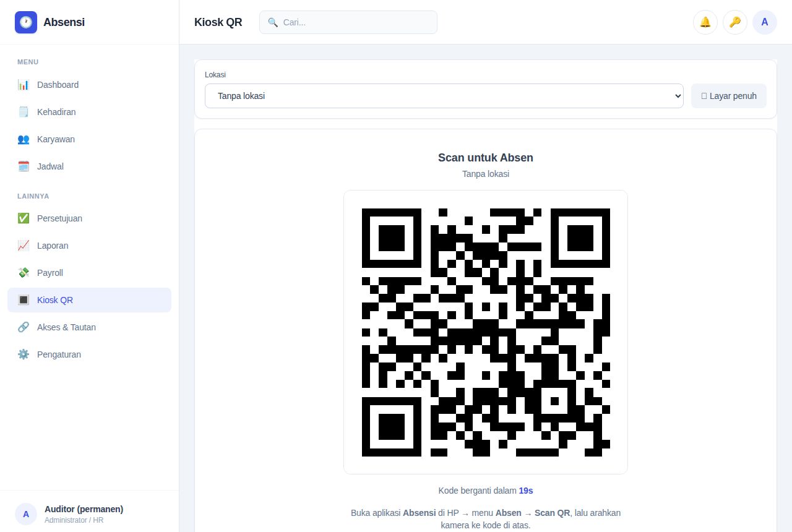Click the Absensi clock logo icon
The height and width of the screenshot is (532, 792).
click(26, 22)
